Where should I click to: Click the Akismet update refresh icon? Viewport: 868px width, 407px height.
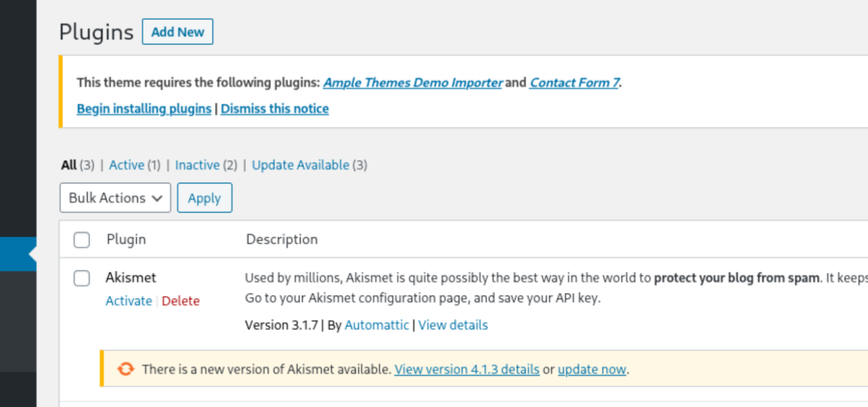[126, 369]
